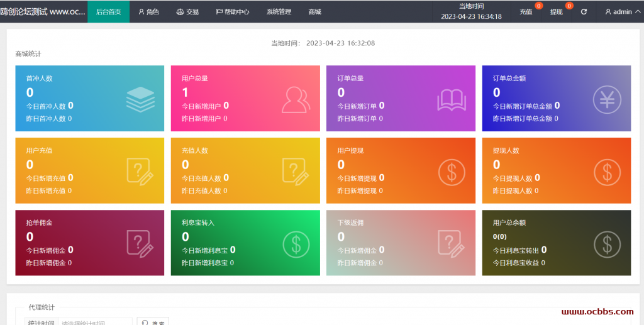
Task: Open the 商城 menu
Action: click(x=315, y=11)
